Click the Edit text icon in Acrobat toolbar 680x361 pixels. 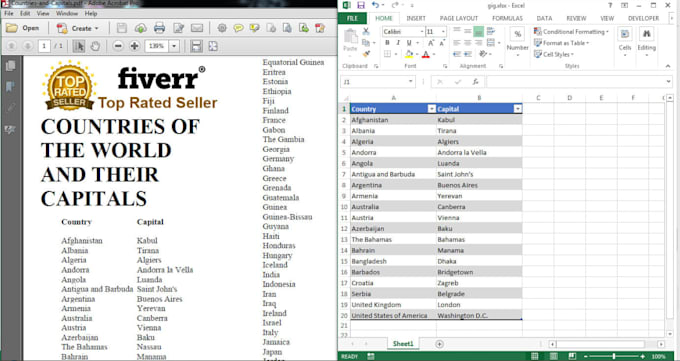(x=178, y=28)
